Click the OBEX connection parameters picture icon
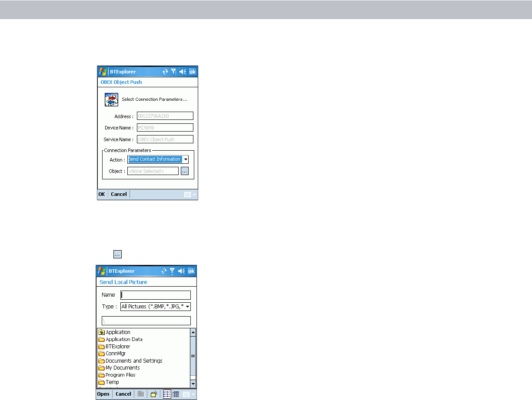The image size is (532, 400). click(x=112, y=99)
